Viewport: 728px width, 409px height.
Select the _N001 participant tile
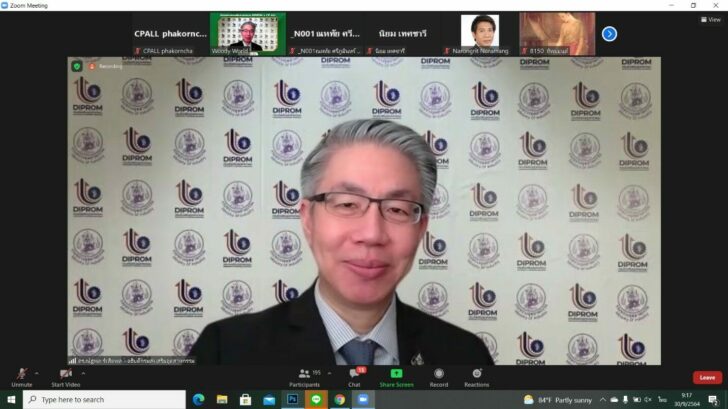pyautogui.click(x=325, y=34)
